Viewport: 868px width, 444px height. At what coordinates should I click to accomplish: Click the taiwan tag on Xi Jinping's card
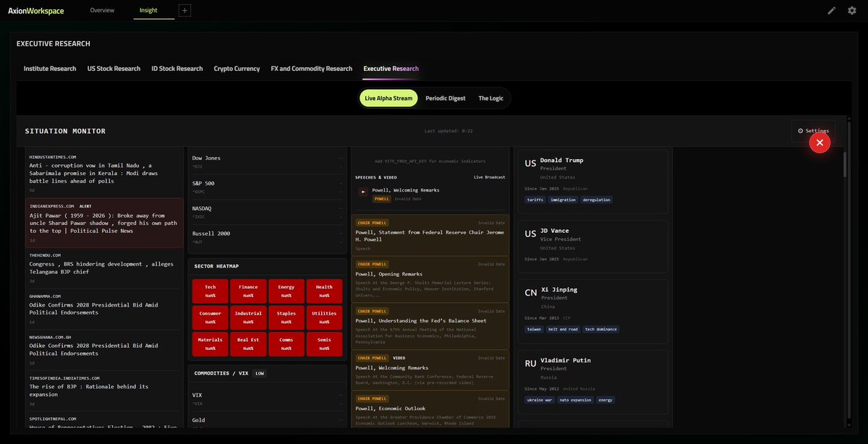(535, 329)
